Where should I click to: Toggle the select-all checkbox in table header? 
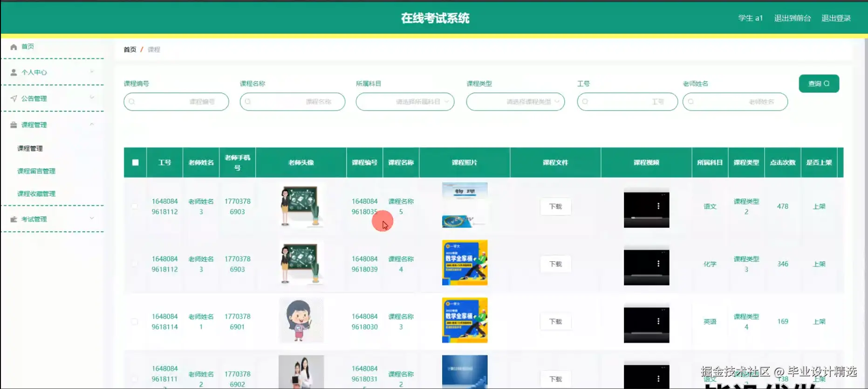(135, 162)
